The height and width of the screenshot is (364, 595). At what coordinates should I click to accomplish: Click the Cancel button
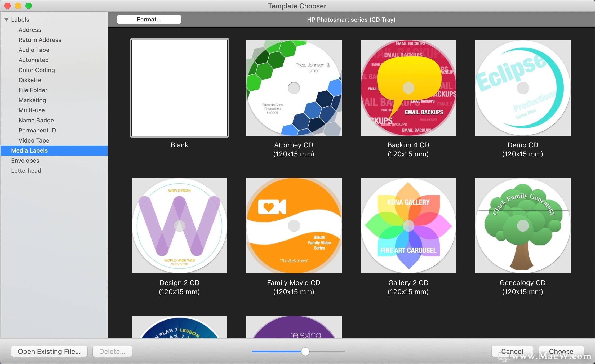click(x=512, y=351)
